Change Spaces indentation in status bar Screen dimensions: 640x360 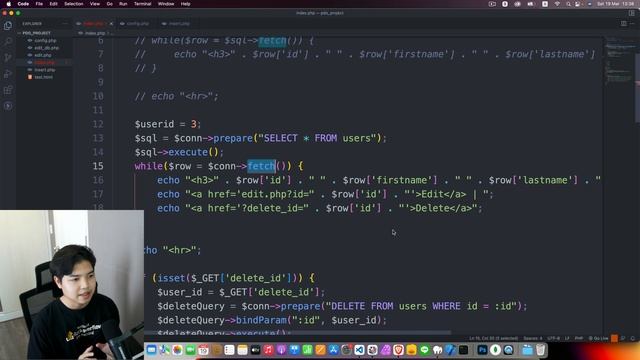coord(533,338)
